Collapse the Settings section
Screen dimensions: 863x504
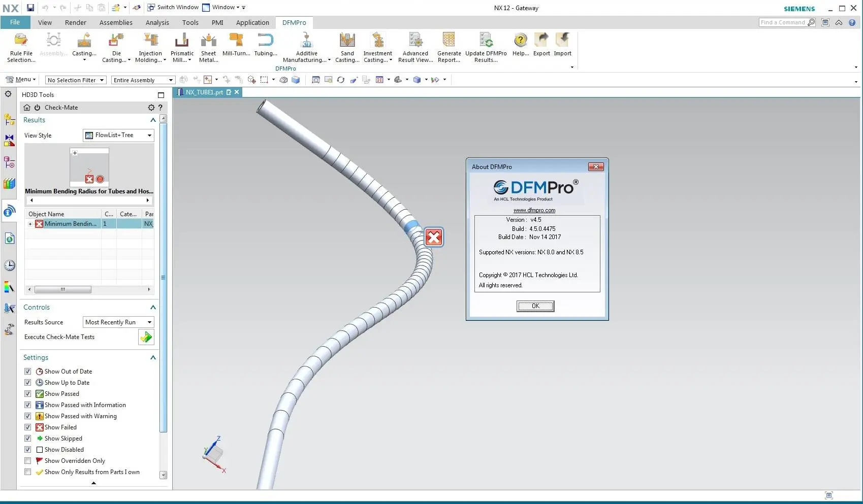point(153,358)
